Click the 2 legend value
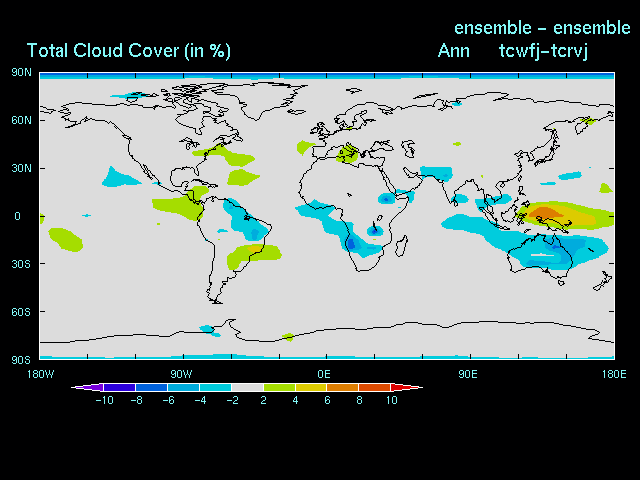 point(264,400)
